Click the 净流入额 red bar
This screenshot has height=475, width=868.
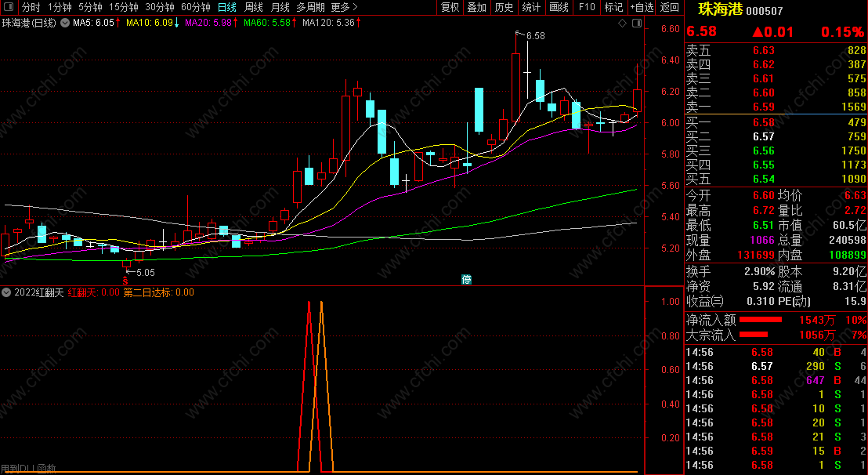click(x=761, y=320)
